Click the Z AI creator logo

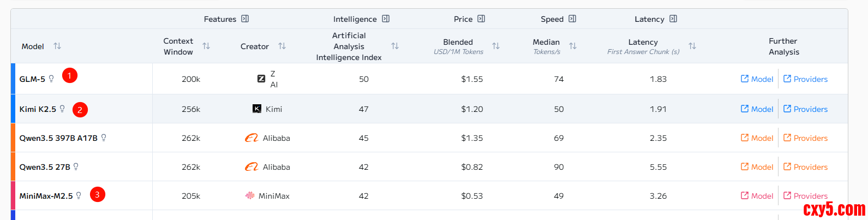[x=261, y=79]
